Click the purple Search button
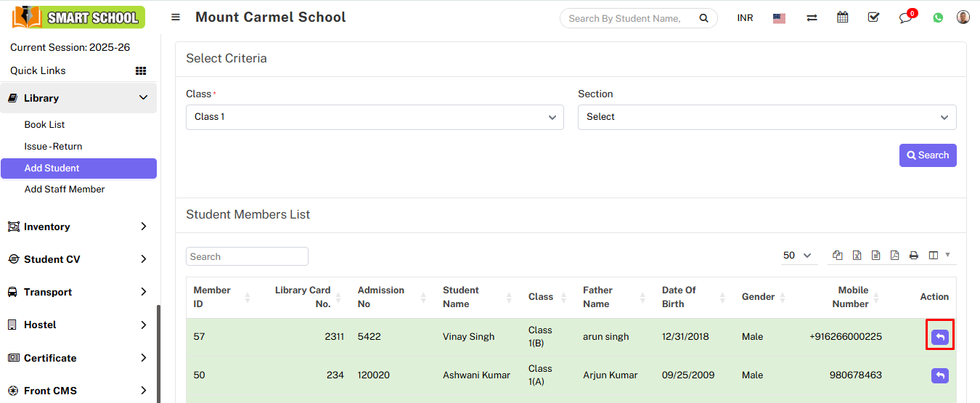The image size is (980, 403). click(x=928, y=155)
